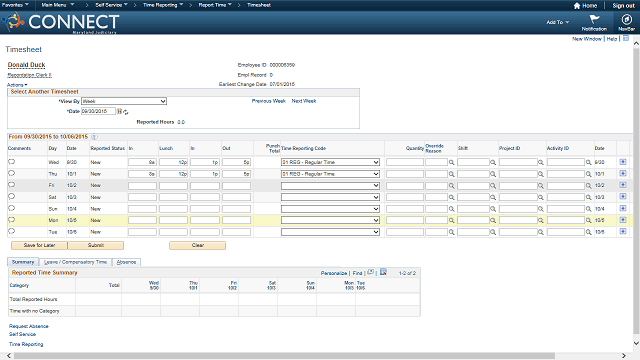Open the View By Week dropdown
Screen dimensions: 640x360
124,101
